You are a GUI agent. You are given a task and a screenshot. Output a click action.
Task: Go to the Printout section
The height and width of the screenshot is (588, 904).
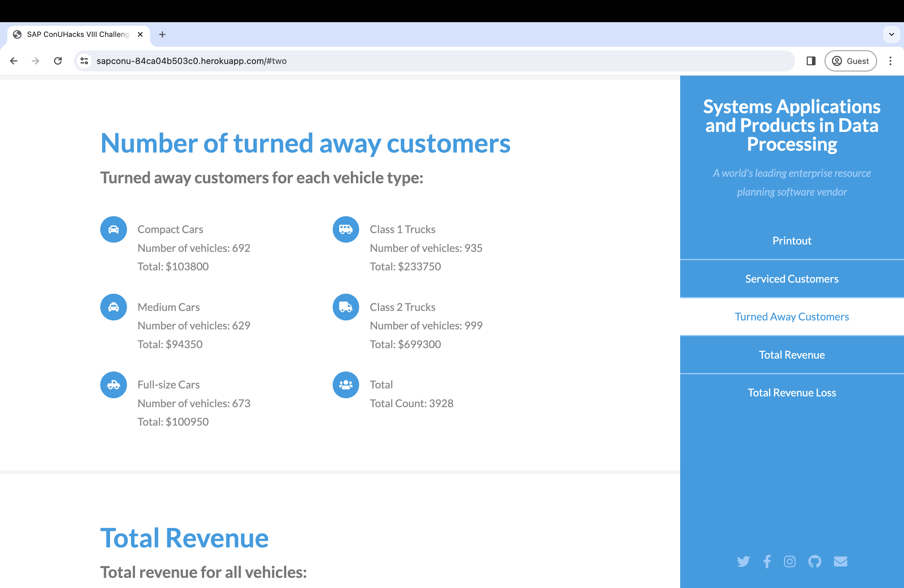[791, 241]
